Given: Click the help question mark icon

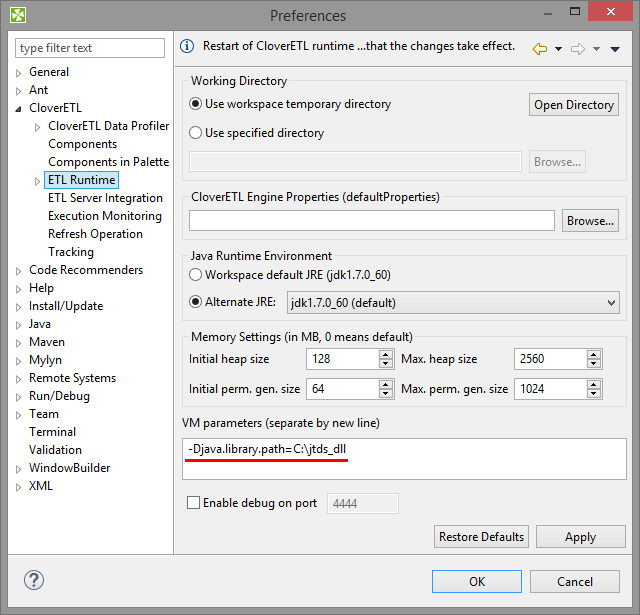Looking at the screenshot, I should (33, 579).
